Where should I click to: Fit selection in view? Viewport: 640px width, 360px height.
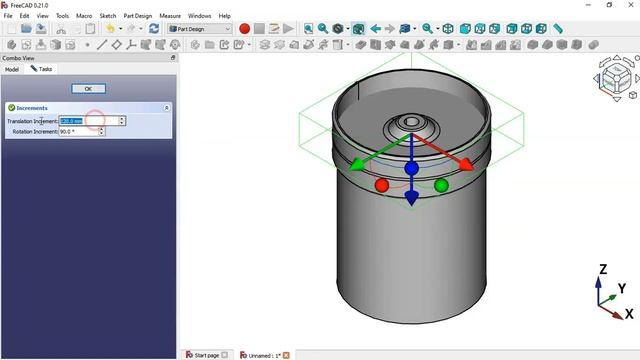[x=323, y=29]
